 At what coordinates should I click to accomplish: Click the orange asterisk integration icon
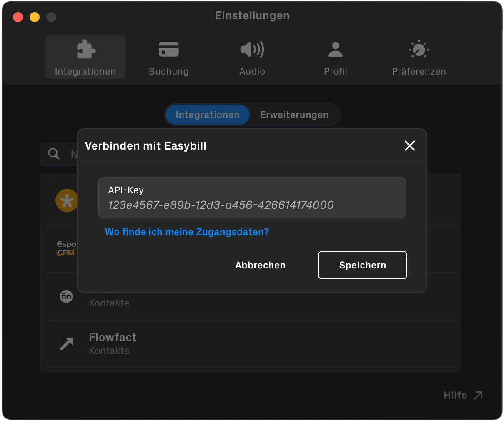(x=67, y=200)
